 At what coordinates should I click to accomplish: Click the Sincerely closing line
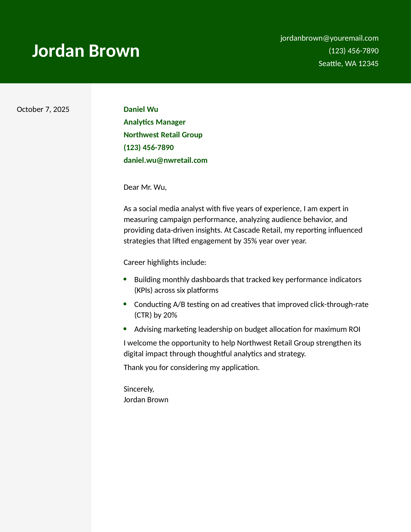pyautogui.click(x=139, y=389)
